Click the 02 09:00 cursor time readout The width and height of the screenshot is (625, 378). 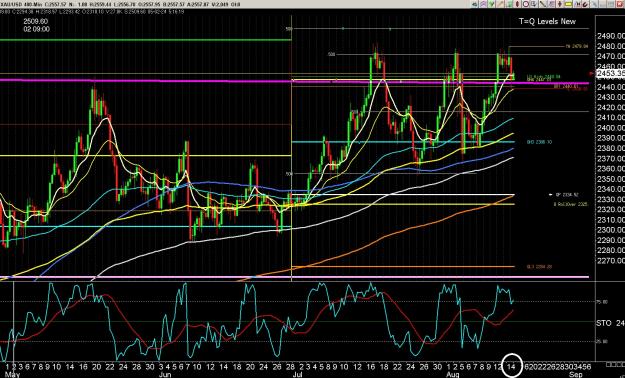36,29
